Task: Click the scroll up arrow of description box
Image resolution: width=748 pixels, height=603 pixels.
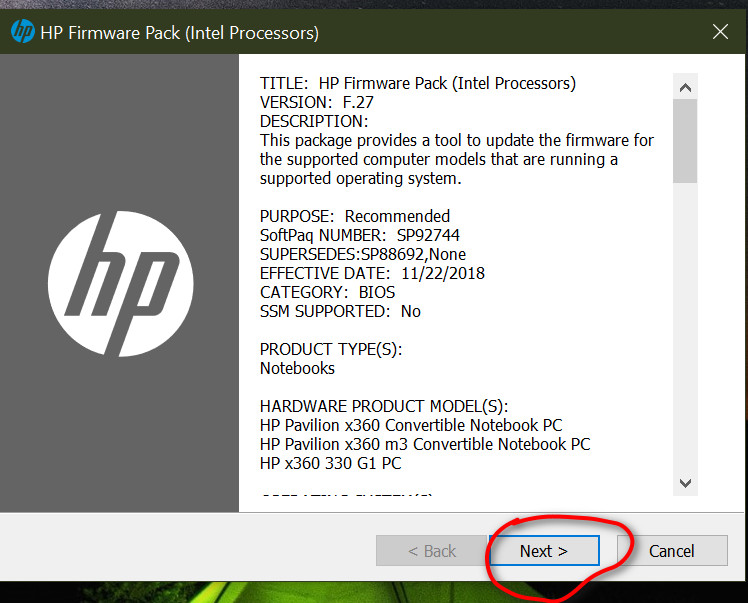Action: click(686, 87)
